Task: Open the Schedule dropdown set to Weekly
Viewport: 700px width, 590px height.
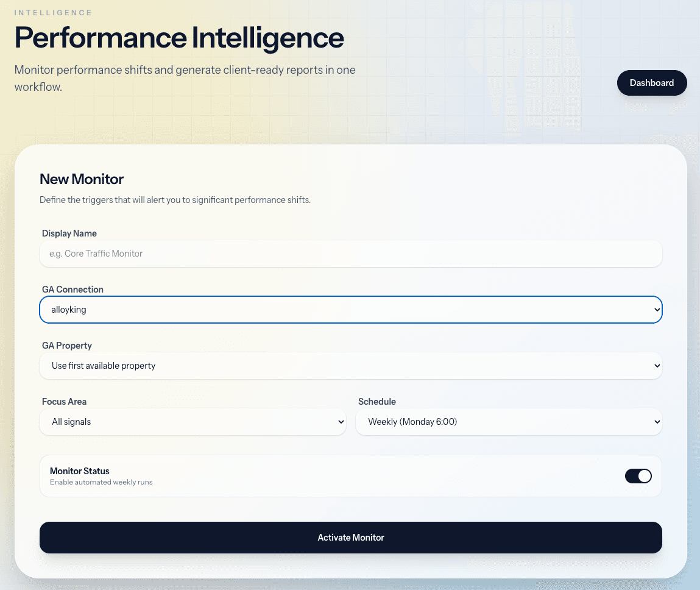Action: pyautogui.click(x=509, y=422)
